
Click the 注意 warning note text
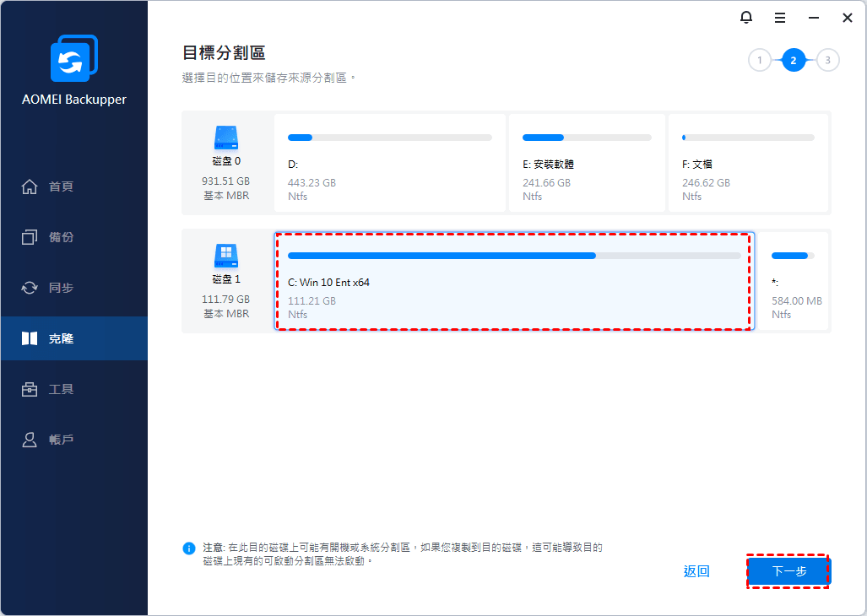click(x=403, y=554)
